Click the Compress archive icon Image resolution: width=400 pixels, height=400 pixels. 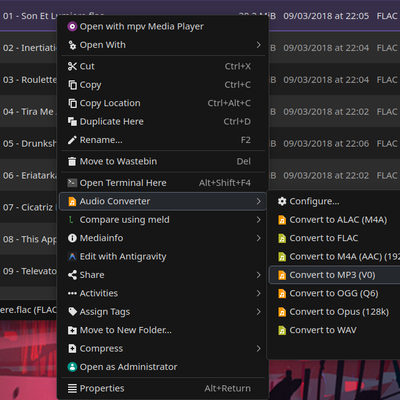pyautogui.click(x=72, y=348)
